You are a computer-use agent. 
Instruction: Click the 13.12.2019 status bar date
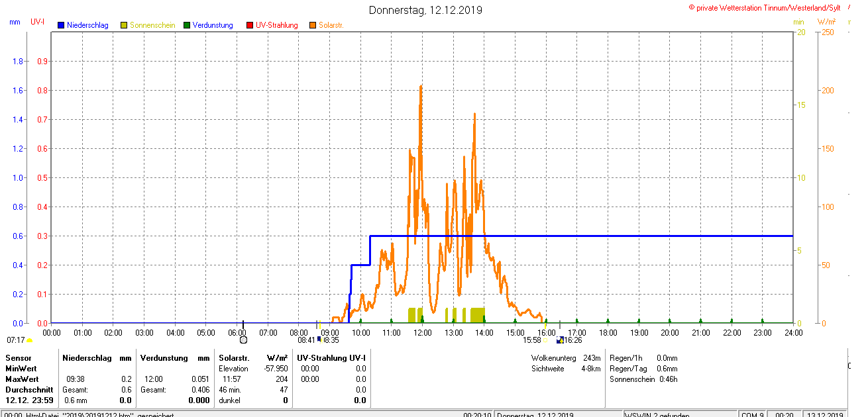pyautogui.click(x=825, y=415)
